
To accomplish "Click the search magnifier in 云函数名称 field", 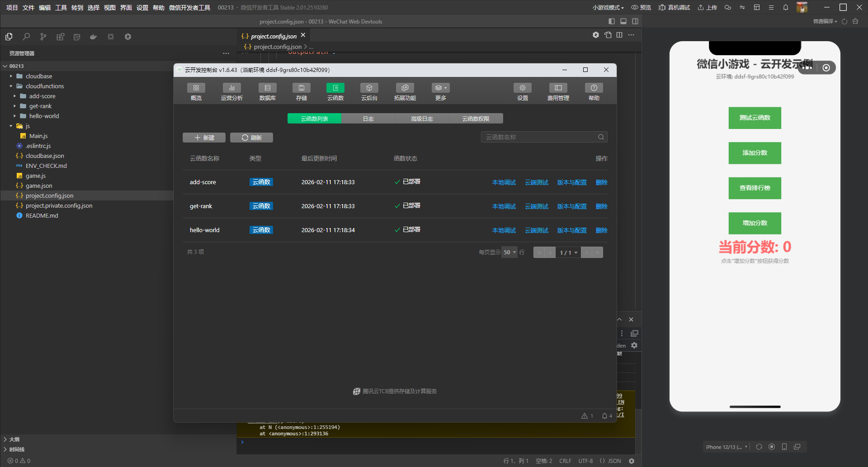I will tap(601, 137).
